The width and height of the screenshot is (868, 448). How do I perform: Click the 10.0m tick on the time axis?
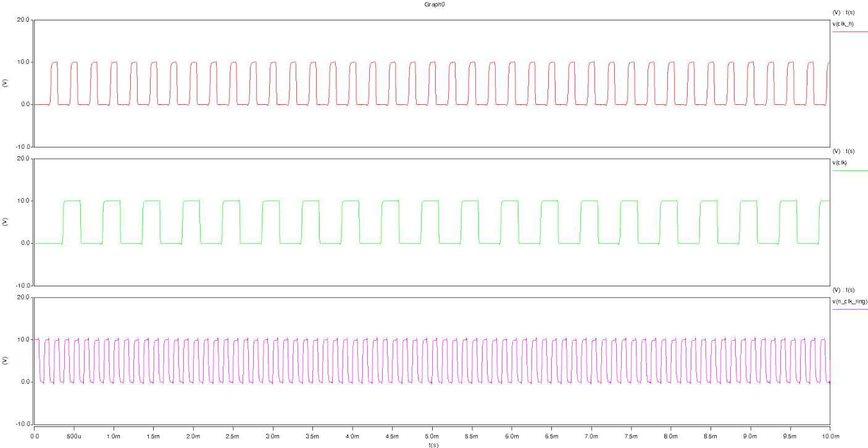click(x=830, y=436)
